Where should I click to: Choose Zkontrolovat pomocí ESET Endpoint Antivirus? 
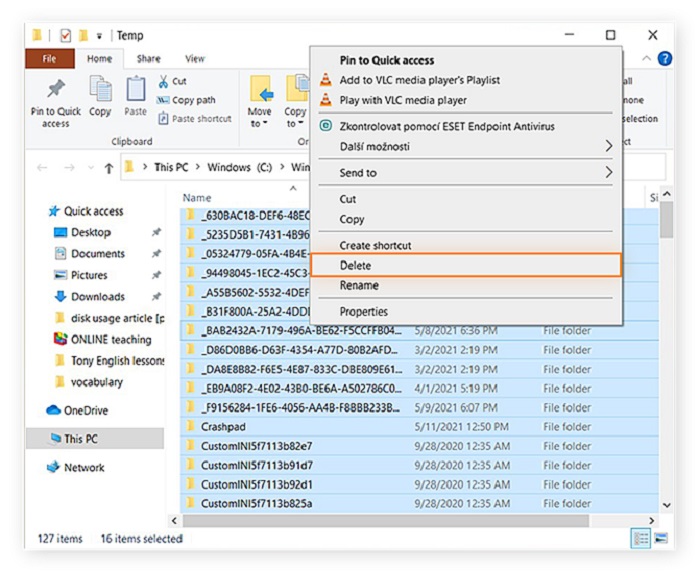[x=466, y=126]
